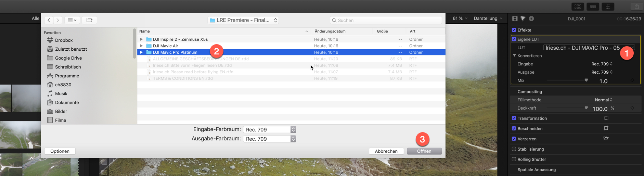The width and height of the screenshot is (644, 176).
Task: Open ch8830 home folder in sidebar
Action: (59, 85)
